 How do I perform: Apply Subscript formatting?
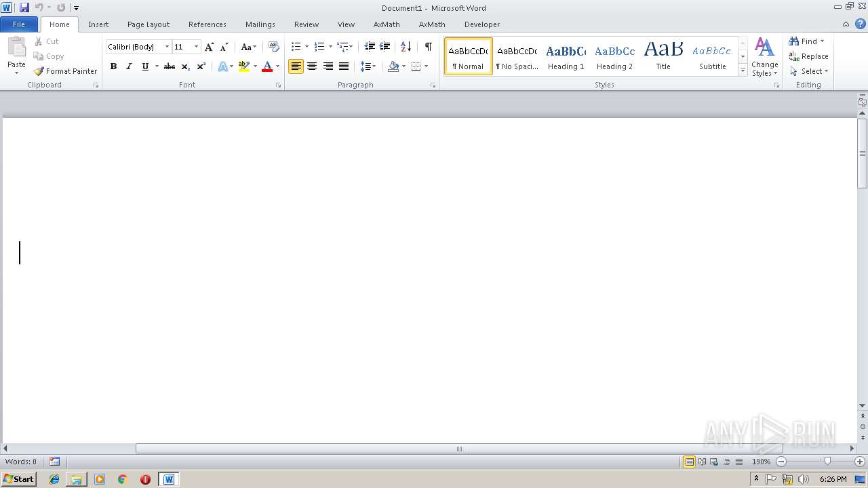[x=185, y=66]
